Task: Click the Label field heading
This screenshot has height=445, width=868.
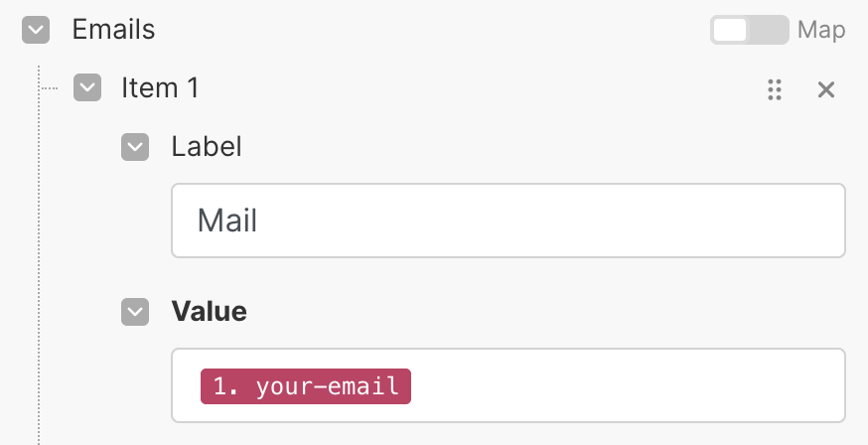Action: point(207,147)
